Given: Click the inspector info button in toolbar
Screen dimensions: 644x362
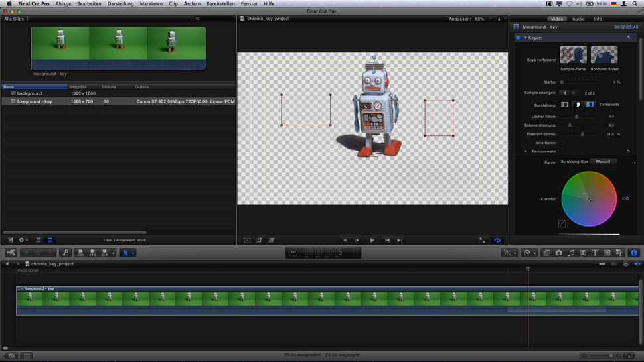Looking at the screenshot, I should [633, 253].
